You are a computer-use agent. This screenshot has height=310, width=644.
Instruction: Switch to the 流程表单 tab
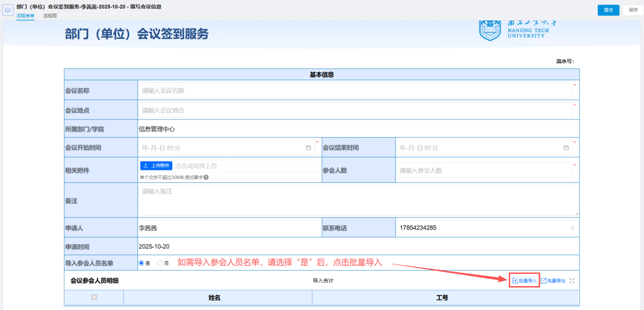tap(25, 16)
